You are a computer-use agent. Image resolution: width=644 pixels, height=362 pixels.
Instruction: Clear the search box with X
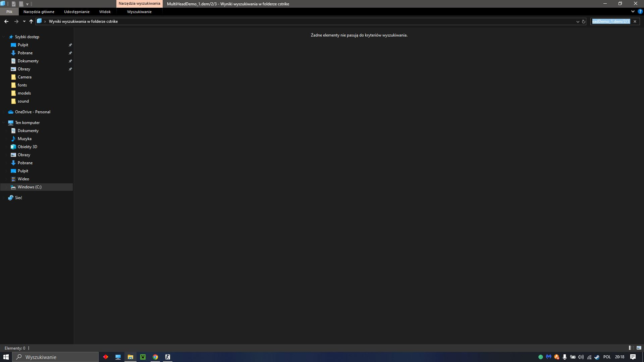(635, 21)
